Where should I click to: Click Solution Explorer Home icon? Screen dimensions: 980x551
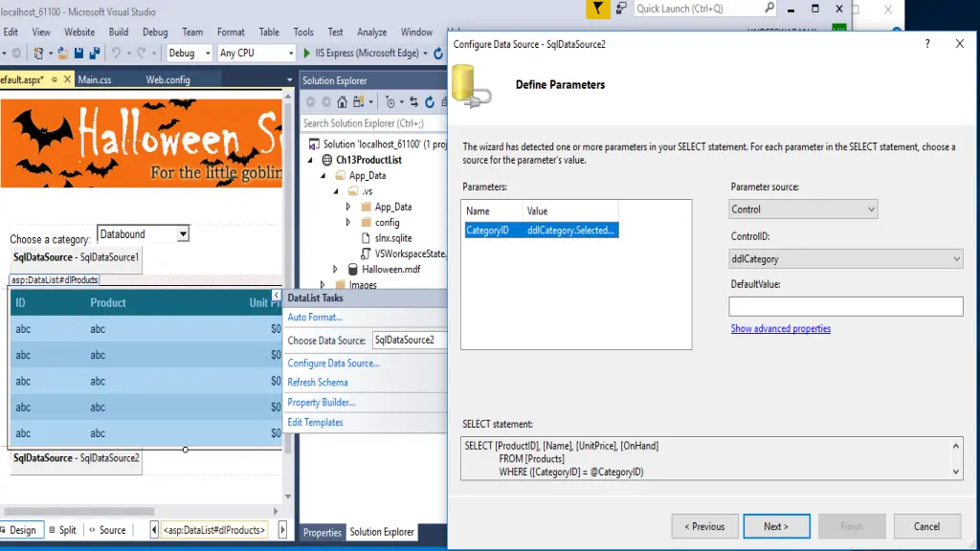pos(342,101)
